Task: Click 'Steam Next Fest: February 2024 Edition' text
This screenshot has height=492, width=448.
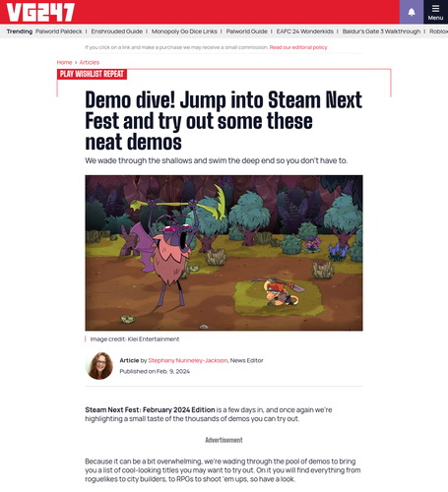Action: (150, 409)
